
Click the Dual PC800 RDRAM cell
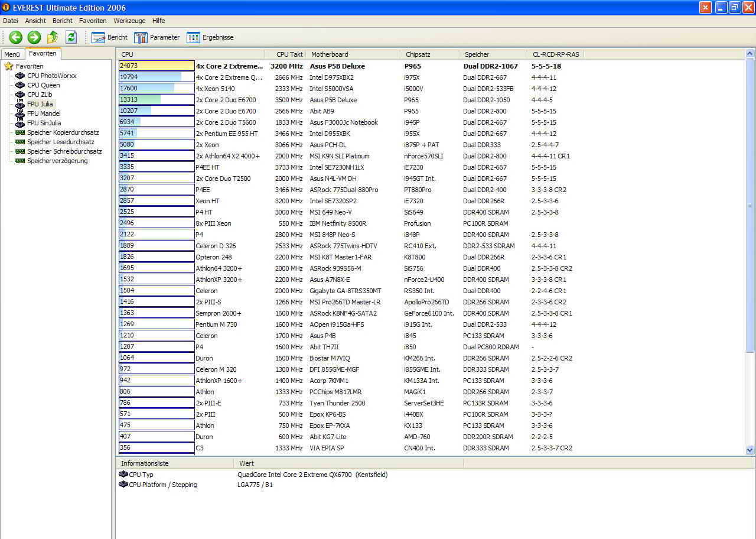coord(491,347)
